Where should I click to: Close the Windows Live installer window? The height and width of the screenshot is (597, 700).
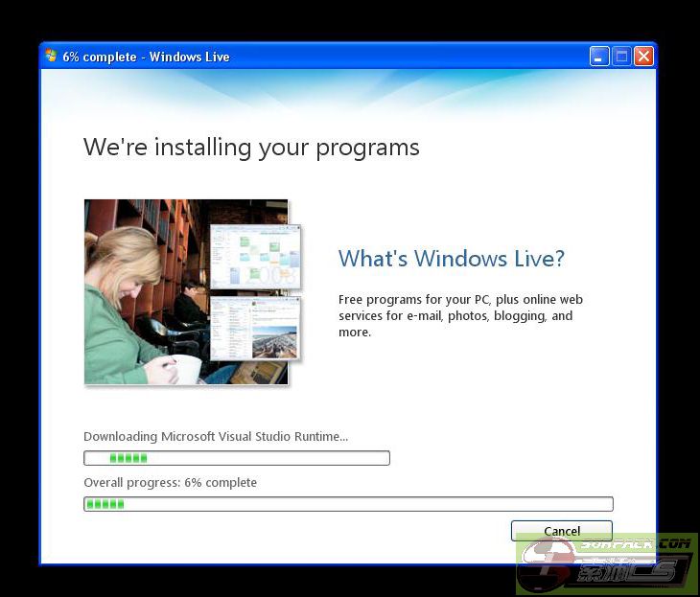point(643,57)
